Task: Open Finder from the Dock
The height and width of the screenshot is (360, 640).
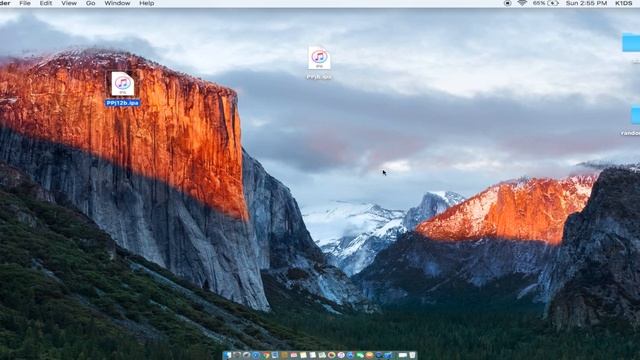Action: (x=227, y=355)
